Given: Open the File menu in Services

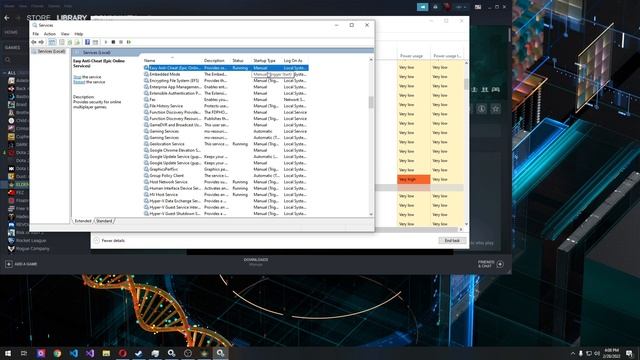Looking at the screenshot, I should coord(36,34).
